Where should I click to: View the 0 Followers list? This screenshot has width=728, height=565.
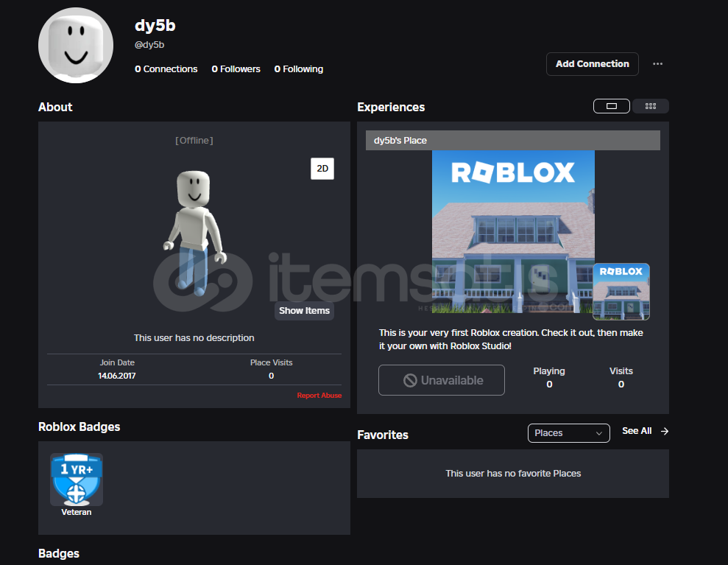(x=236, y=69)
